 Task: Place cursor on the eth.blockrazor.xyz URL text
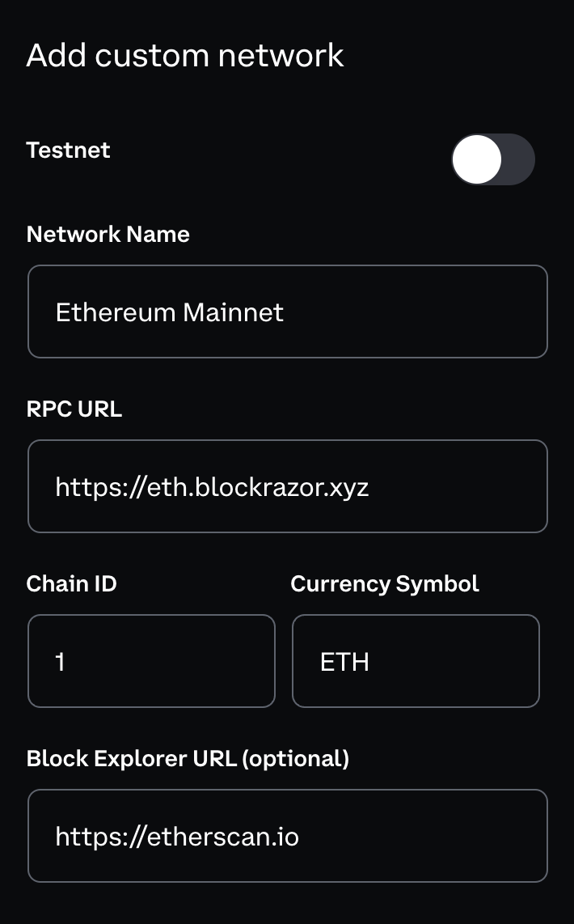pos(212,487)
